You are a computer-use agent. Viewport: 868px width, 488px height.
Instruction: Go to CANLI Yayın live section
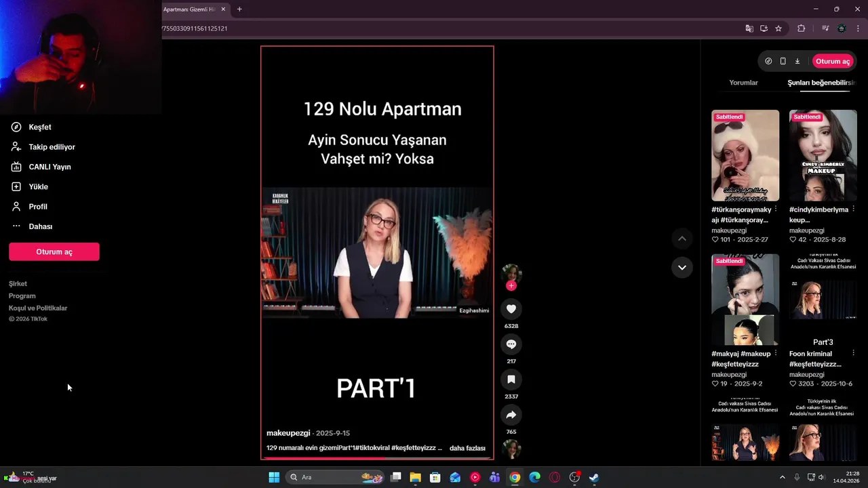[41, 167]
